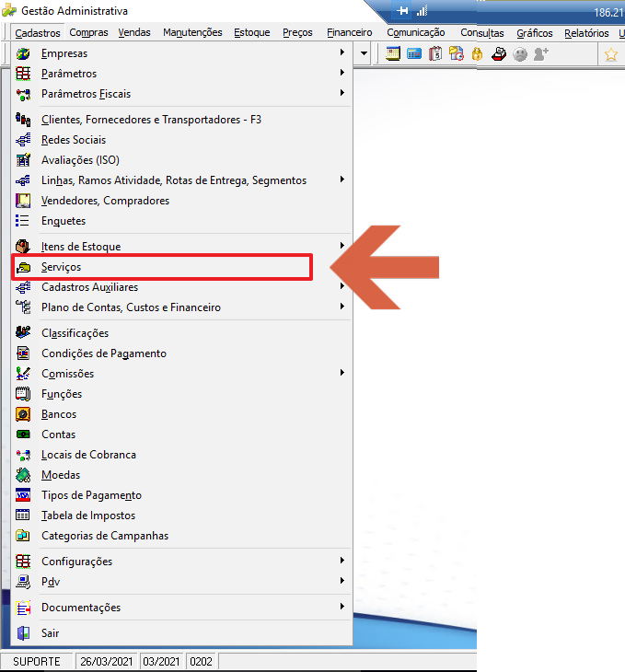Click the 26/03/2021 date in status bar

pos(107,662)
